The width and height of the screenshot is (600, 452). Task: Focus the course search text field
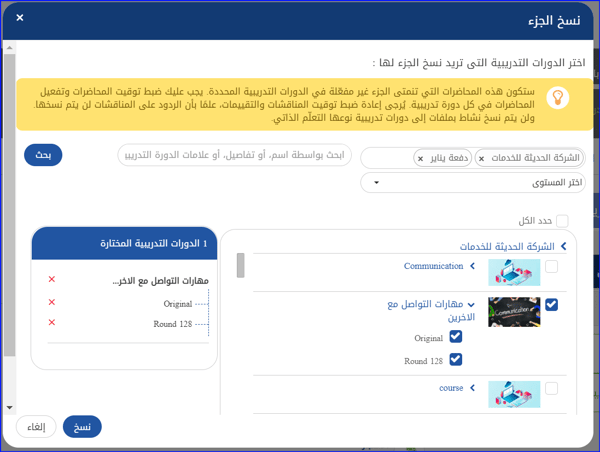pyautogui.click(x=234, y=155)
